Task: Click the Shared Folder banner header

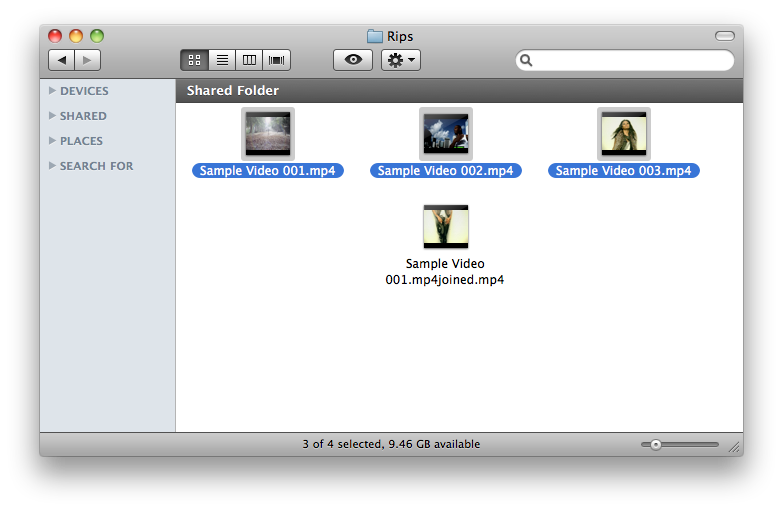Action: pyautogui.click(x=459, y=90)
